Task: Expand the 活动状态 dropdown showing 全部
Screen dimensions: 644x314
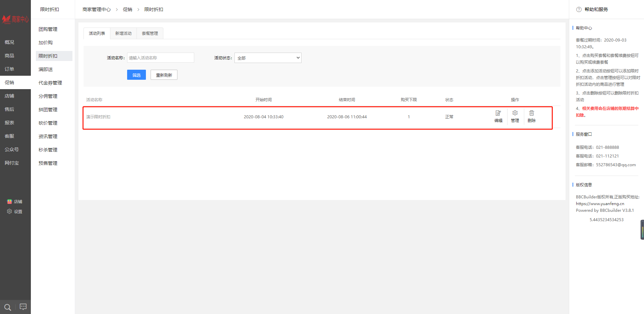Action: click(268, 58)
